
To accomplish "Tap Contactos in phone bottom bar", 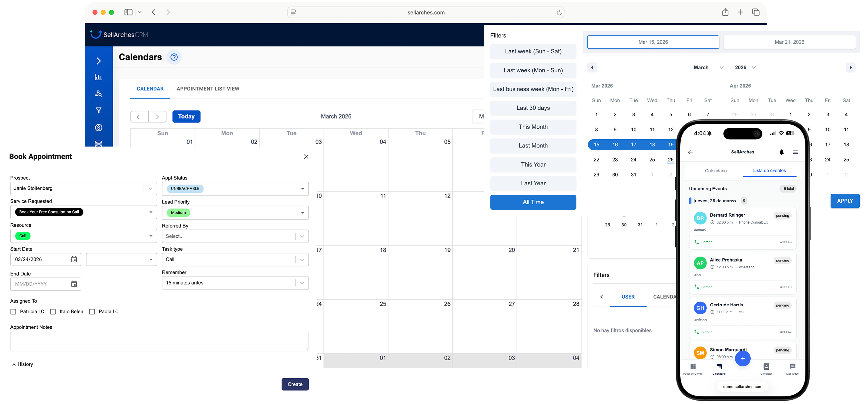I will pos(766,369).
